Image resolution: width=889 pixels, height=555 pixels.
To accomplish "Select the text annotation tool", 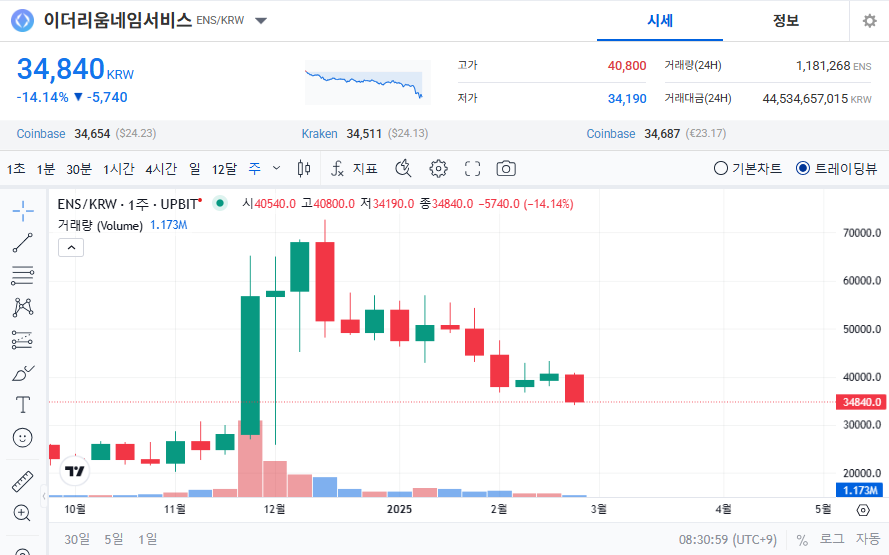I will [23, 405].
